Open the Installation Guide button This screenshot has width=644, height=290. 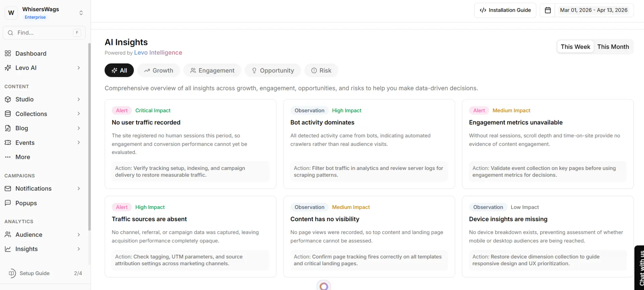505,10
